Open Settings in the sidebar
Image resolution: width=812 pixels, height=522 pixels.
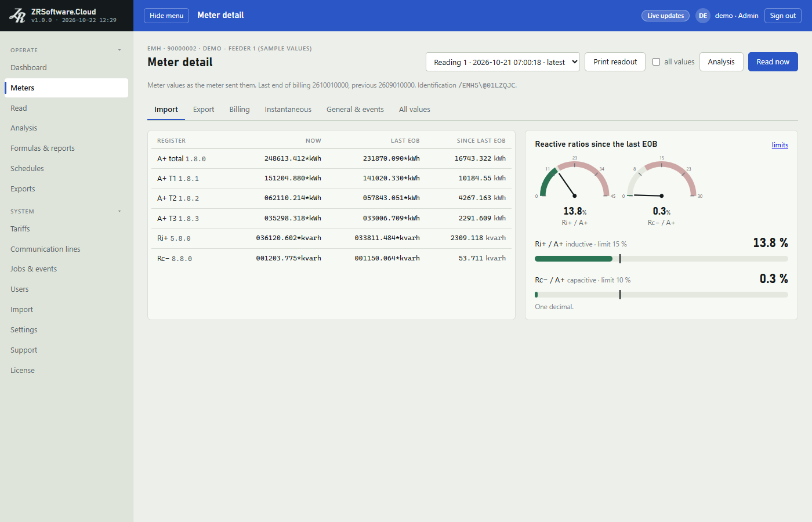(66, 330)
